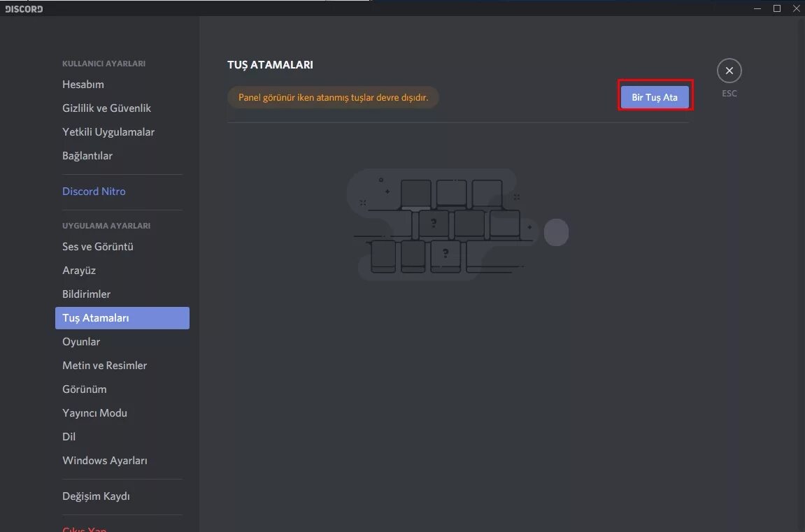Close the Discord window

tap(797, 8)
